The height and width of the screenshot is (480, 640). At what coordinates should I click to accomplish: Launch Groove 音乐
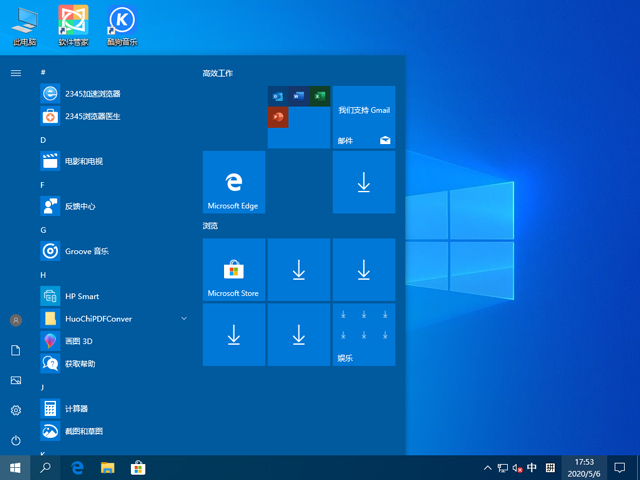(114, 251)
